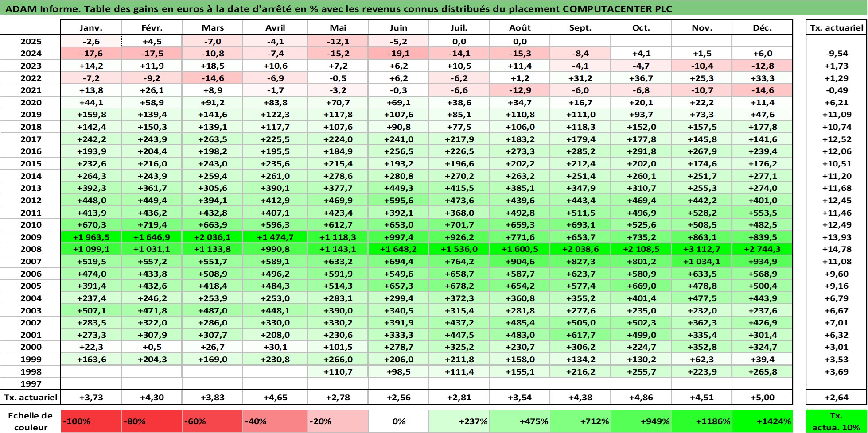868x433 pixels.
Task: Click the -19,1 cell in 2024
Action: click(x=399, y=54)
